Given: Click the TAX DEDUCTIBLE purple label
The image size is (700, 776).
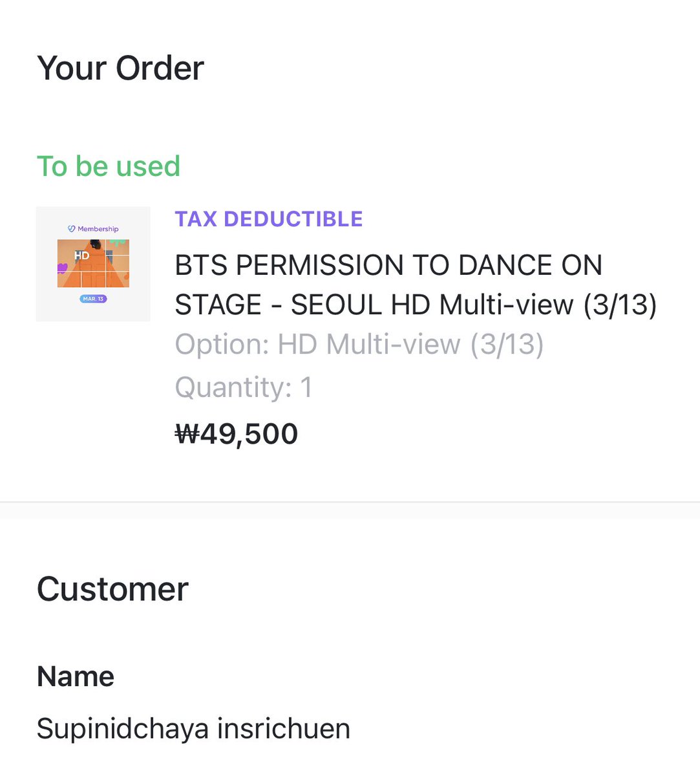Looking at the screenshot, I should [x=269, y=219].
